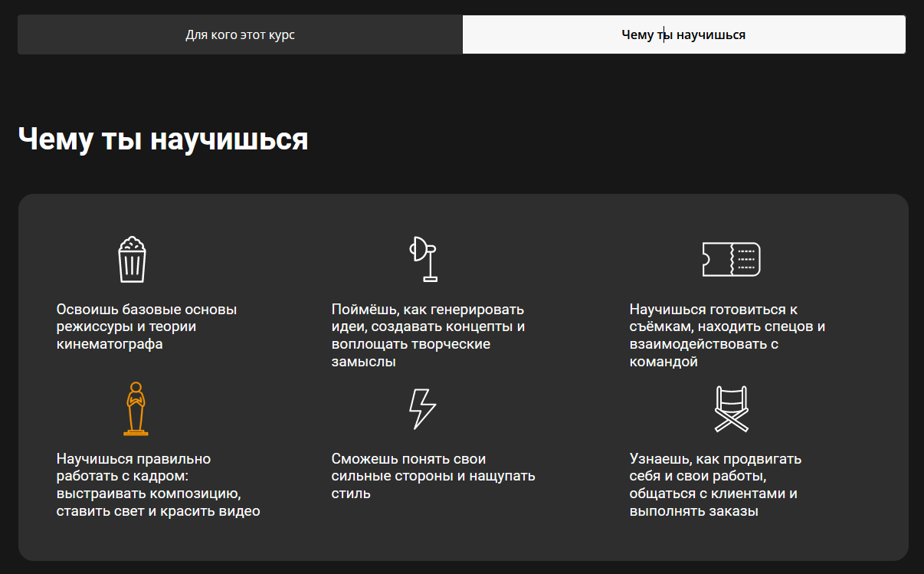Click the line 'выполнять заказы'
Screen dimensions: 924x574
pyautogui.click(x=693, y=511)
